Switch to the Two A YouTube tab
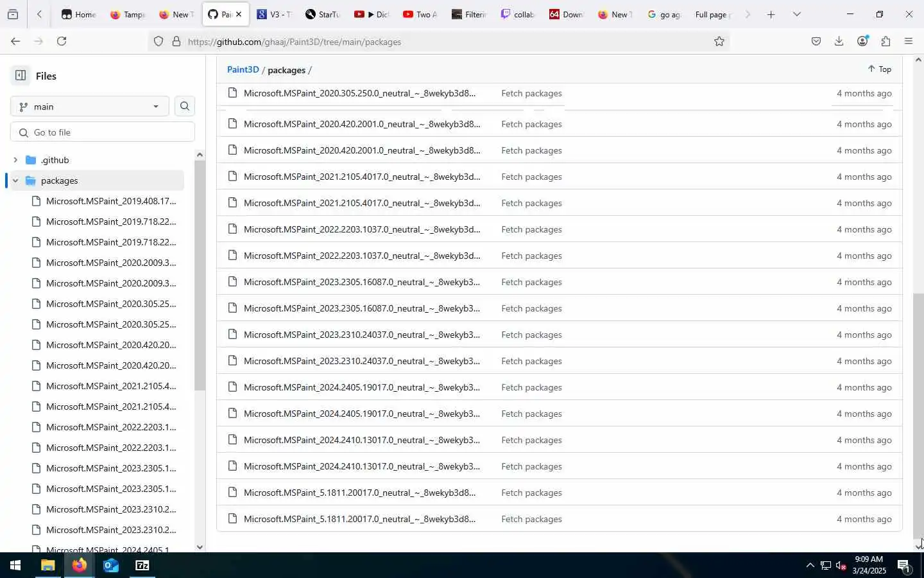The height and width of the screenshot is (578, 924). [419, 14]
